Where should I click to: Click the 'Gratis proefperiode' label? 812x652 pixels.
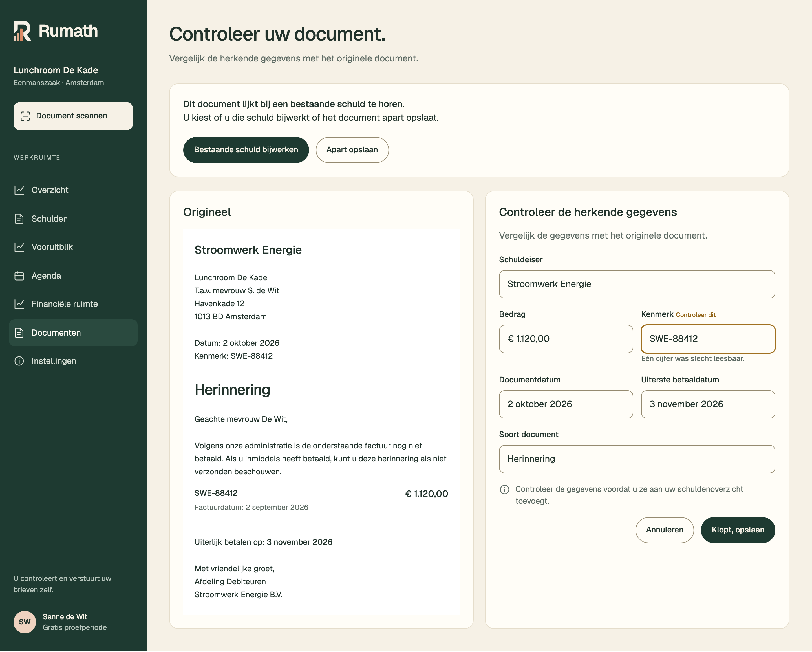click(x=74, y=627)
